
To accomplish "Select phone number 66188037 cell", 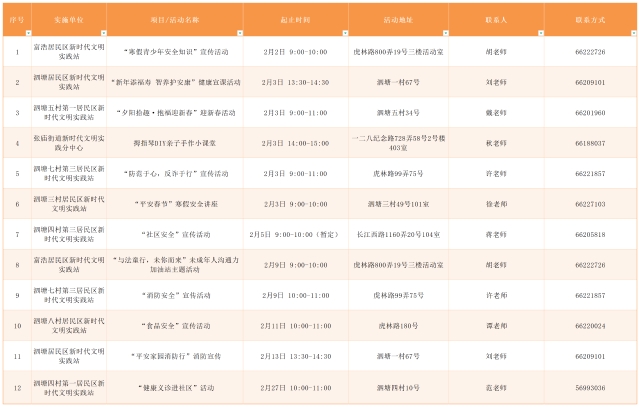I will point(590,143).
